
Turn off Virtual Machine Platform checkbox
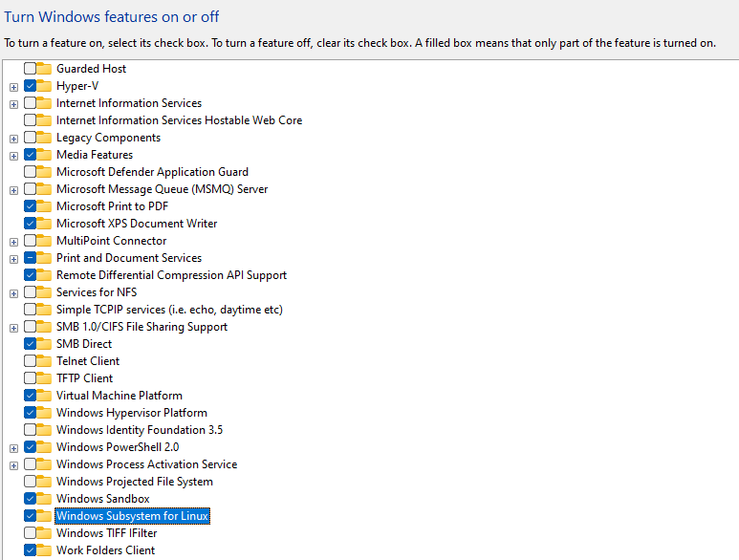coord(31,396)
